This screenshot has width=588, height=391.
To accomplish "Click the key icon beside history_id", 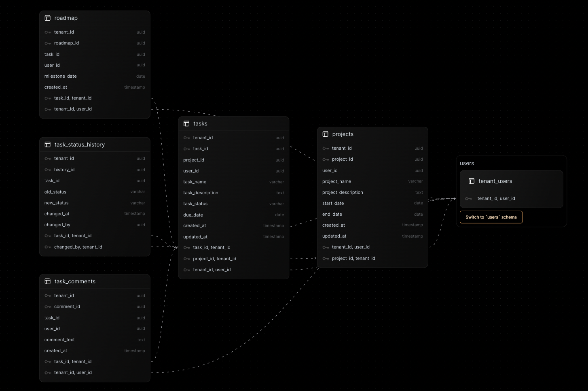I will click(x=47, y=170).
